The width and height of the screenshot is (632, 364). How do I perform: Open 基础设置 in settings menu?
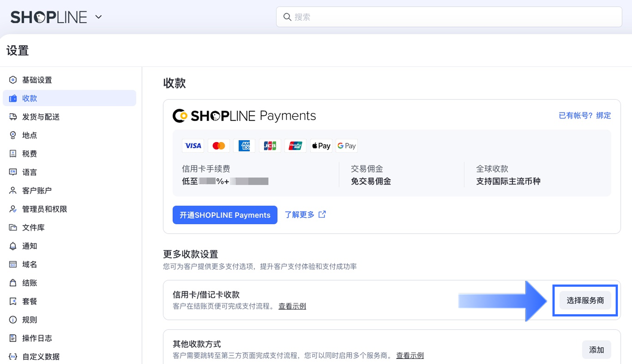(70, 80)
